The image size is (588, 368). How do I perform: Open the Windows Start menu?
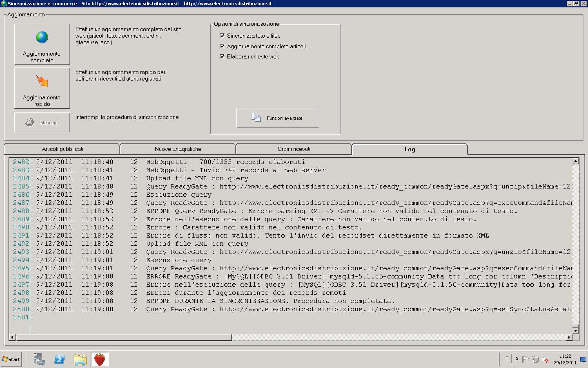pos(11,359)
